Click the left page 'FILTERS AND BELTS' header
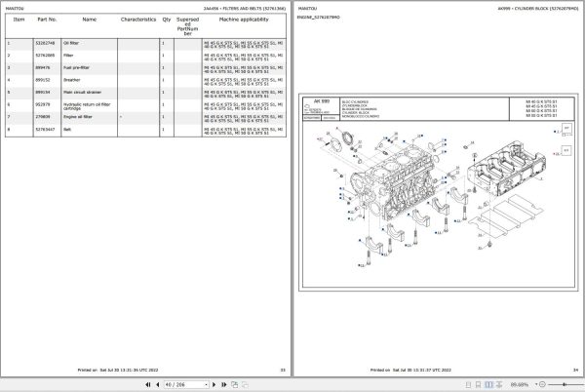 pos(245,8)
